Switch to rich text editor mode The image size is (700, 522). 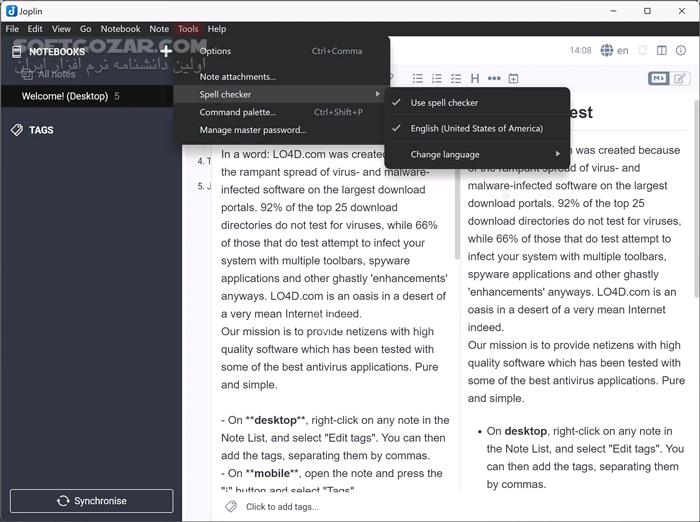pos(679,79)
